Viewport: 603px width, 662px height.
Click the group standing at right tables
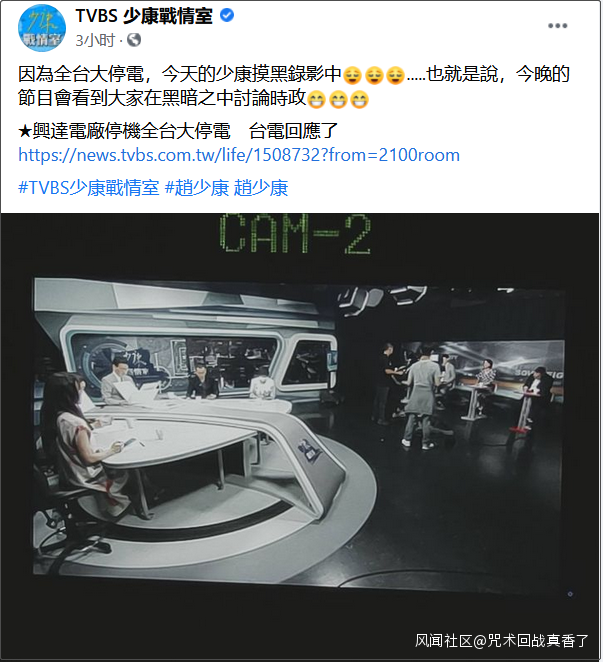click(462, 393)
